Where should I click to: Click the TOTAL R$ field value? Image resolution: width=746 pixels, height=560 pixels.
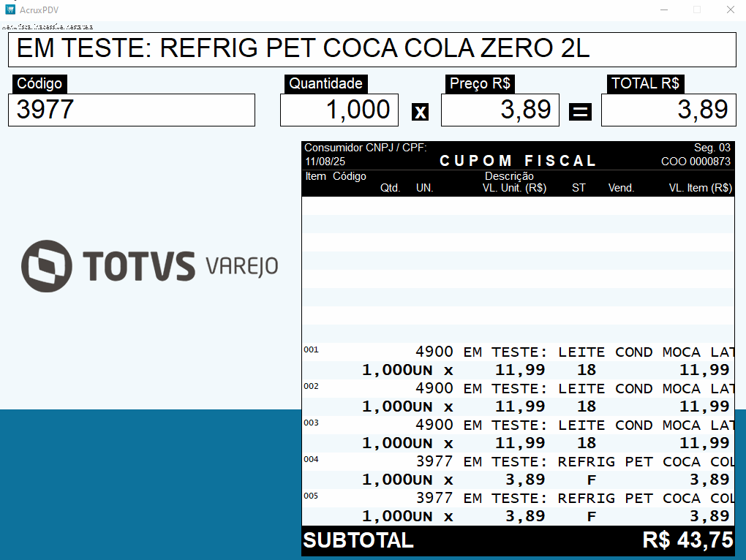click(x=669, y=110)
